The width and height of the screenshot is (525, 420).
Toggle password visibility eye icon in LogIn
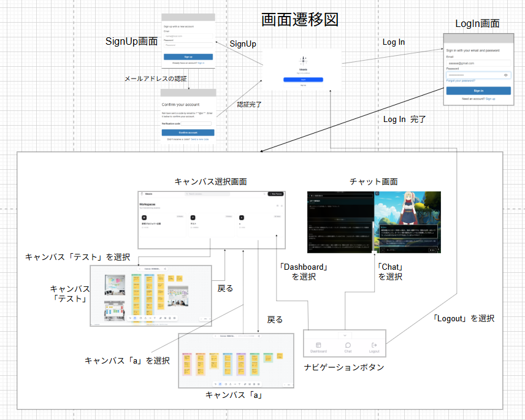[506, 75]
